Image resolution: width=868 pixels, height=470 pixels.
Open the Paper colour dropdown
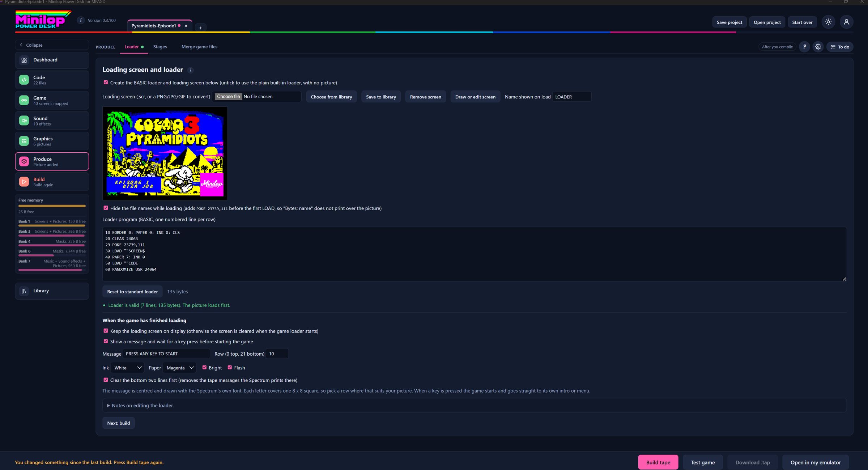pyautogui.click(x=179, y=368)
